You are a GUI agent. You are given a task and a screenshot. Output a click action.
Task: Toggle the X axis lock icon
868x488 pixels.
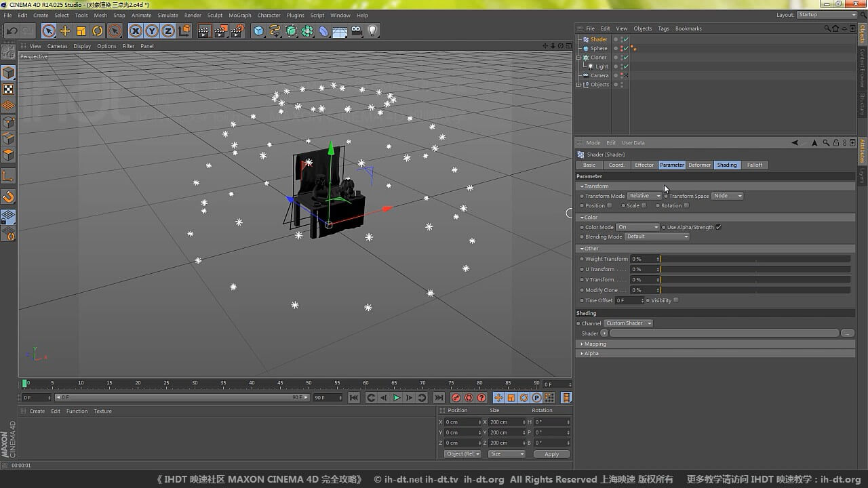click(x=136, y=31)
